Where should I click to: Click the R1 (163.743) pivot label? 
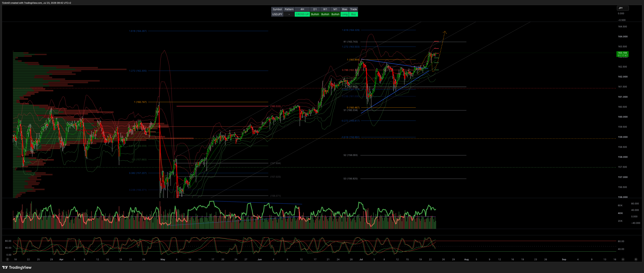(351, 42)
